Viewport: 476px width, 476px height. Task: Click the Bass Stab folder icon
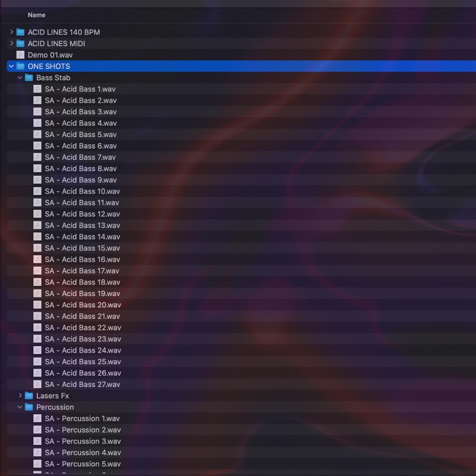click(x=29, y=78)
